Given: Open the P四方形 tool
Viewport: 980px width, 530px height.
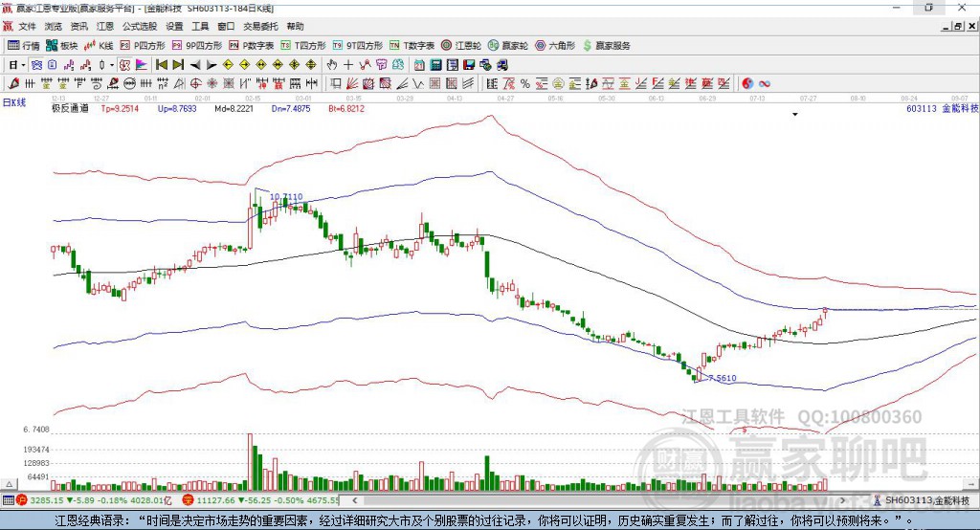Looking at the screenshot, I should tap(143, 46).
